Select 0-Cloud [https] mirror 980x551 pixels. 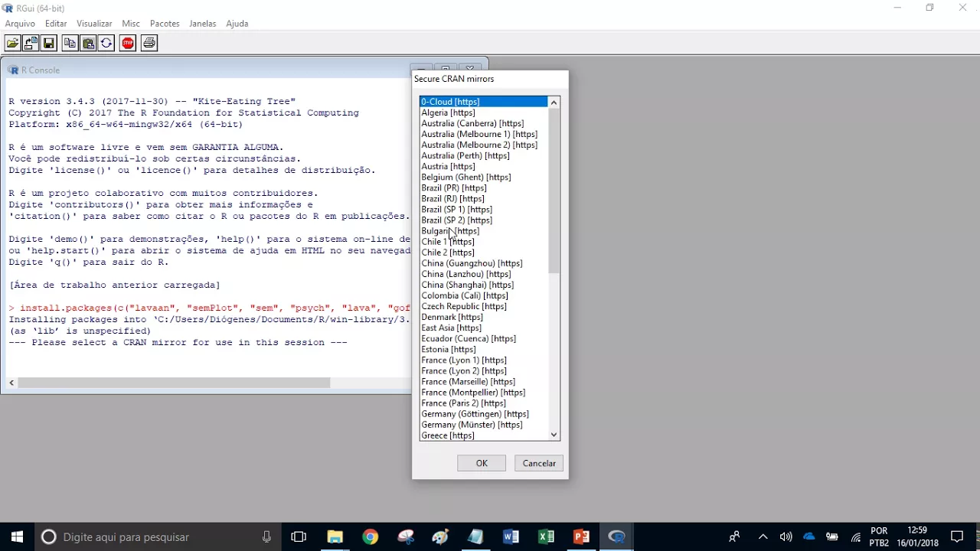click(x=483, y=102)
